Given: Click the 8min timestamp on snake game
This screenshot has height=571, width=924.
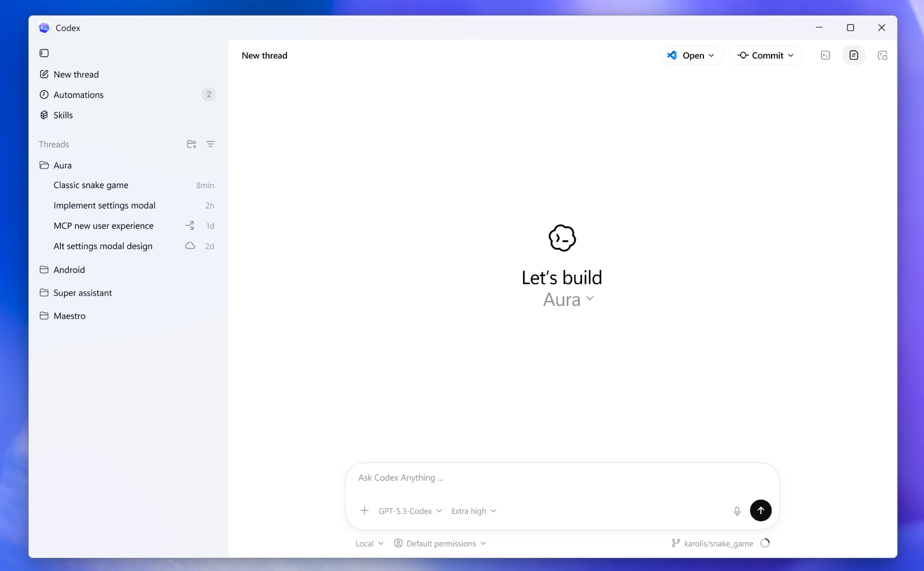Looking at the screenshot, I should (x=205, y=185).
